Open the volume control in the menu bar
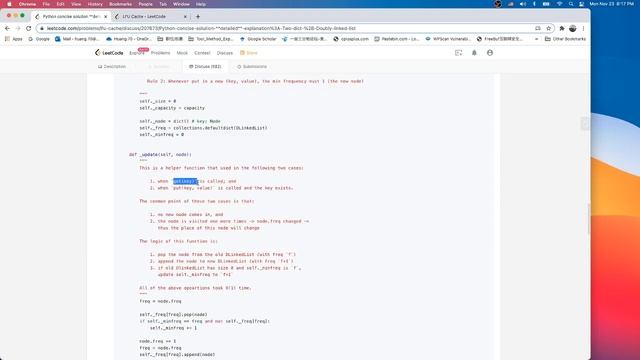 [x=523, y=4]
